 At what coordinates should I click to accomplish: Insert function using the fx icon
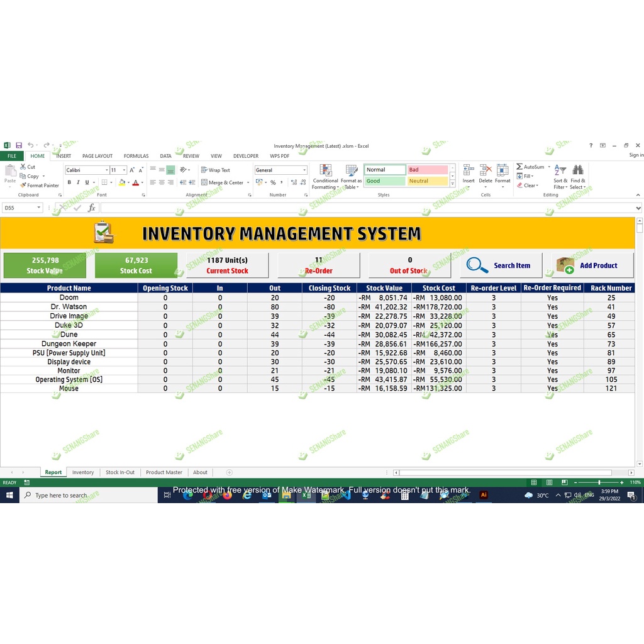click(92, 208)
